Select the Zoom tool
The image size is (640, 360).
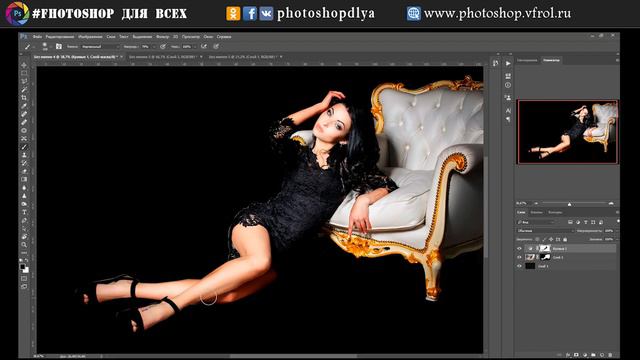tap(24, 245)
